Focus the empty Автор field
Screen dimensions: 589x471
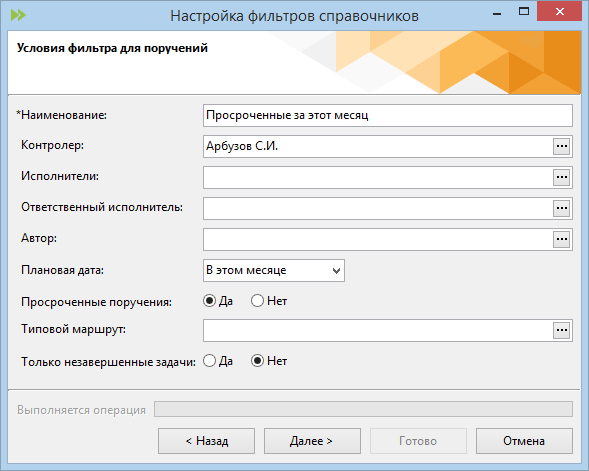pos(378,239)
